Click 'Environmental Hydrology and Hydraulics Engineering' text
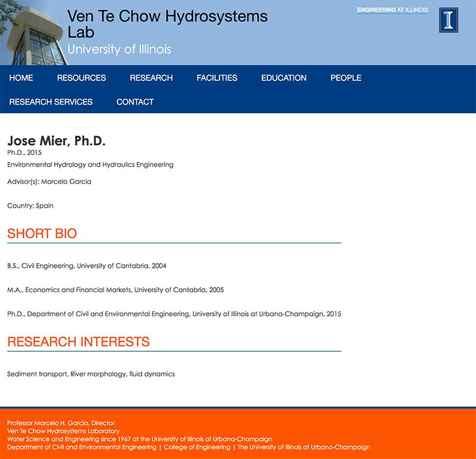Image resolution: width=476 pixels, height=459 pixels. tap(90, 165)
